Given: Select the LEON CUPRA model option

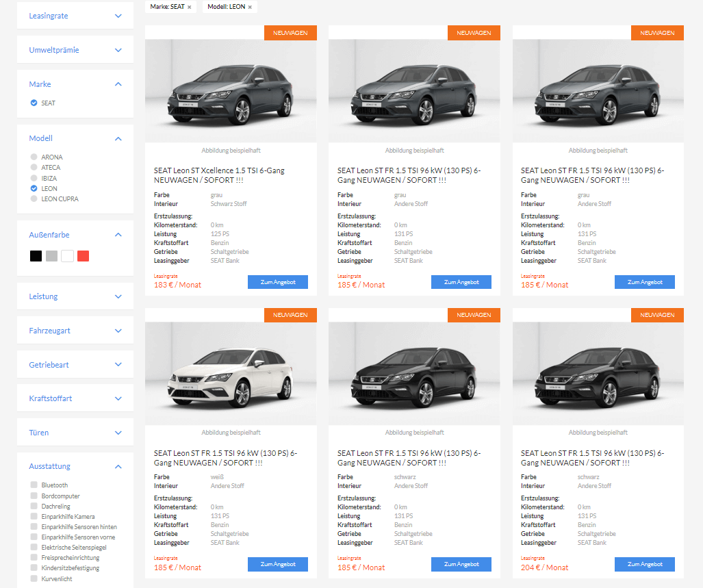Looking at the screenshot, I should pyautogui.click(x=34, y=199).
